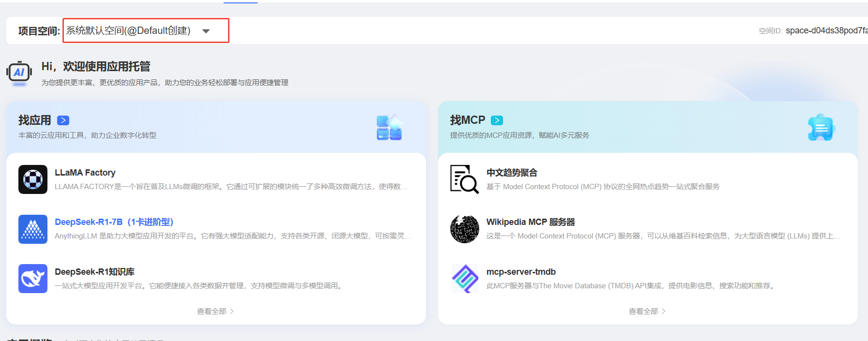The width and height of the screenshot is (868, 341).
Task: Click the welcome subtitle 为您提供更丰富、更优质的应用产品
Action: coord(165,83)
